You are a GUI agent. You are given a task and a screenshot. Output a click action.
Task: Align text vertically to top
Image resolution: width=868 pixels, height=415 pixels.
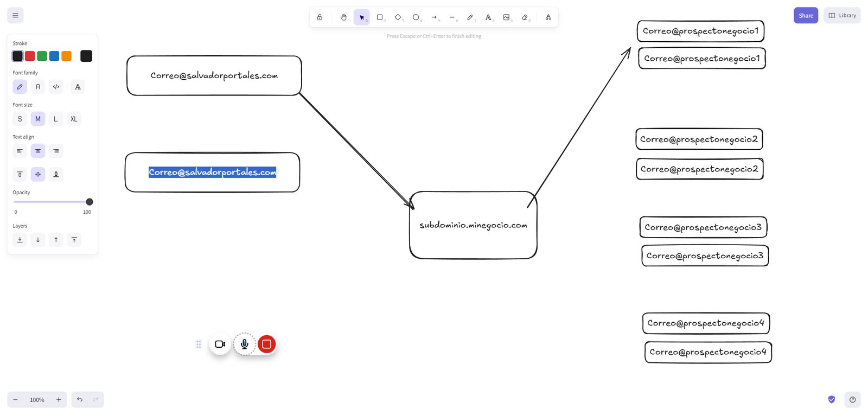pos(20,174)
